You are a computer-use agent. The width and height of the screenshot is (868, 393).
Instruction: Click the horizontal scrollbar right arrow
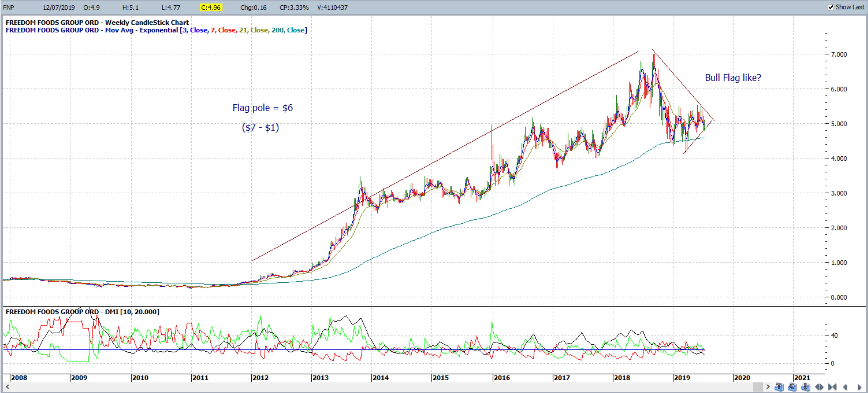click(768, 387)
